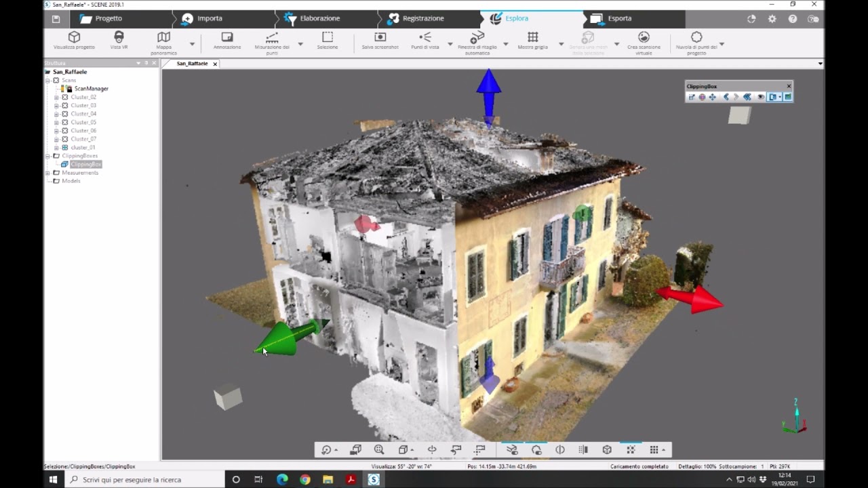868x488 pixels.
Task: Click the move icon in ClippingBox toolbar
Action: coord(713,97)
